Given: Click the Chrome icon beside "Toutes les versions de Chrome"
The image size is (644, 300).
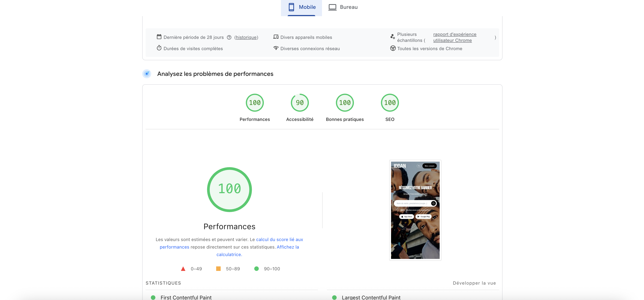Looking at the screenshot, I should coord(393,48).
